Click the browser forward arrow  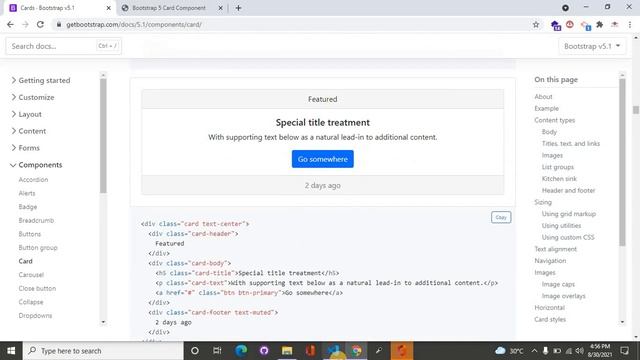pyautogui.click(x=25, y=24)
